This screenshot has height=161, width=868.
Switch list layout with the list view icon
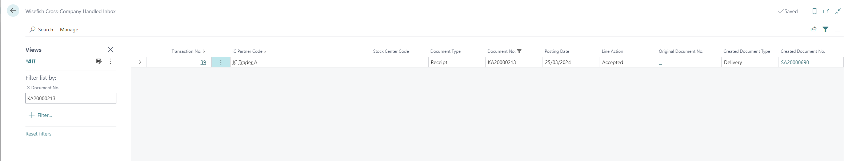click(x=837, y=29)
